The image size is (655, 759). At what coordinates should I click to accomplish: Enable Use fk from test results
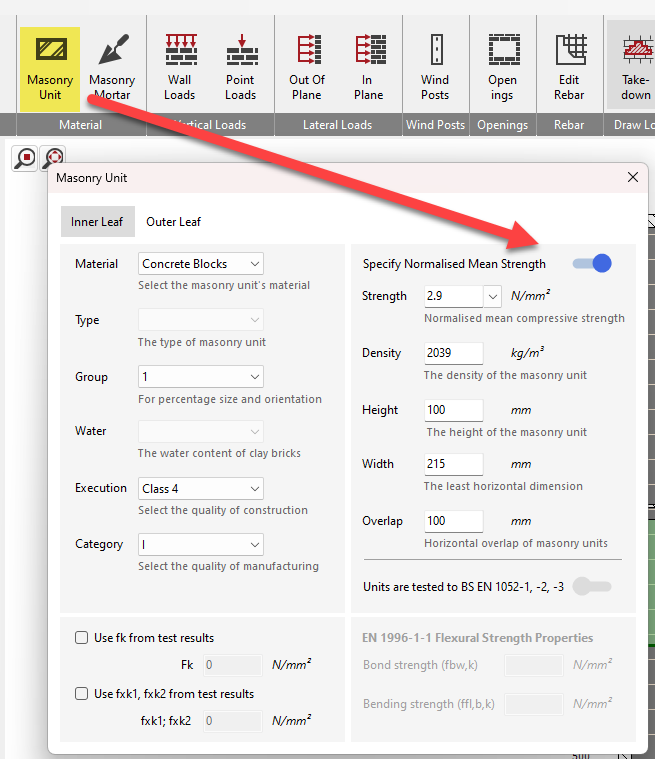tap(82, 638)
